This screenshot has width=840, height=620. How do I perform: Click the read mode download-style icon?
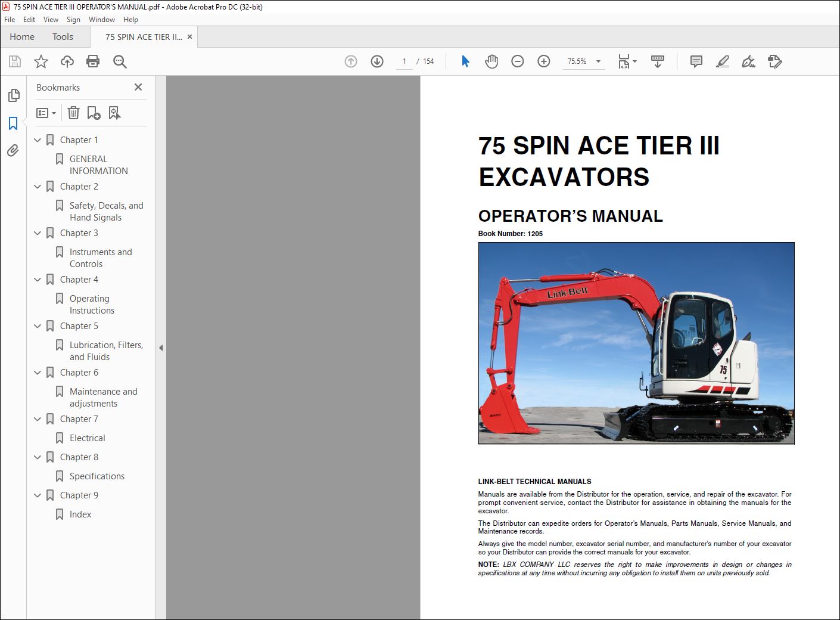[658, 61]
